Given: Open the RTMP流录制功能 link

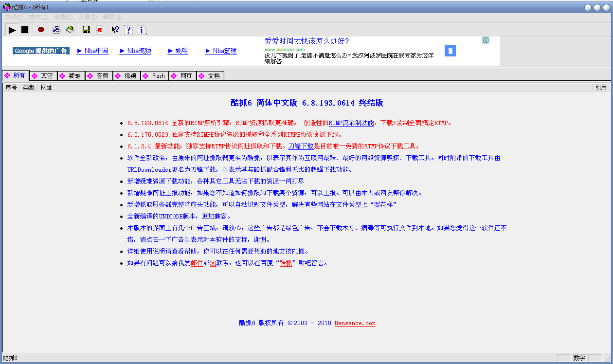Looking at the screenshot, I should 351,123.
